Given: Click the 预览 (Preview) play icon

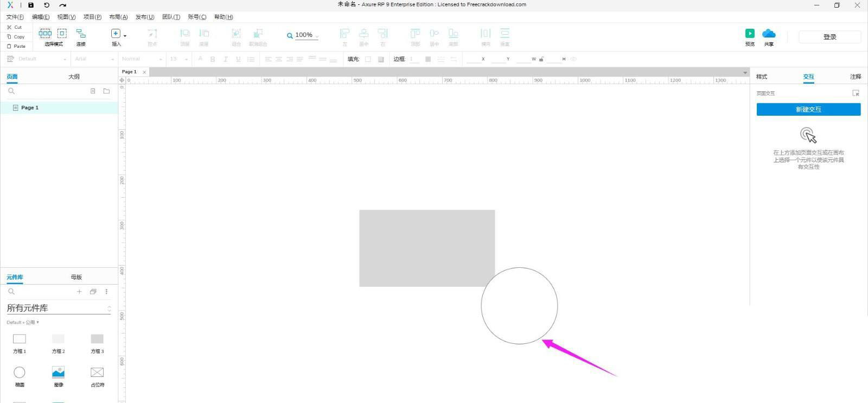Looking at the screenshot, I should (x=750, y=34).
